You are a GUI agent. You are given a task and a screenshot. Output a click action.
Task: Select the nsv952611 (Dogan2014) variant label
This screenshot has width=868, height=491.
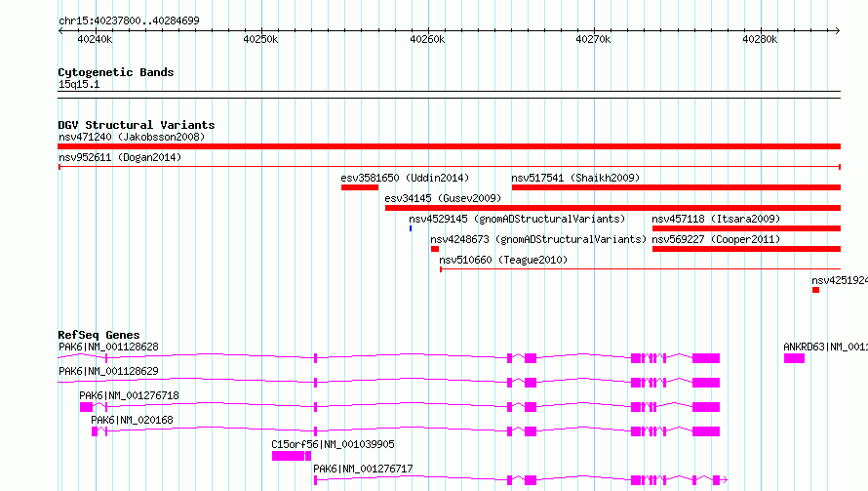tap(120, 157)
